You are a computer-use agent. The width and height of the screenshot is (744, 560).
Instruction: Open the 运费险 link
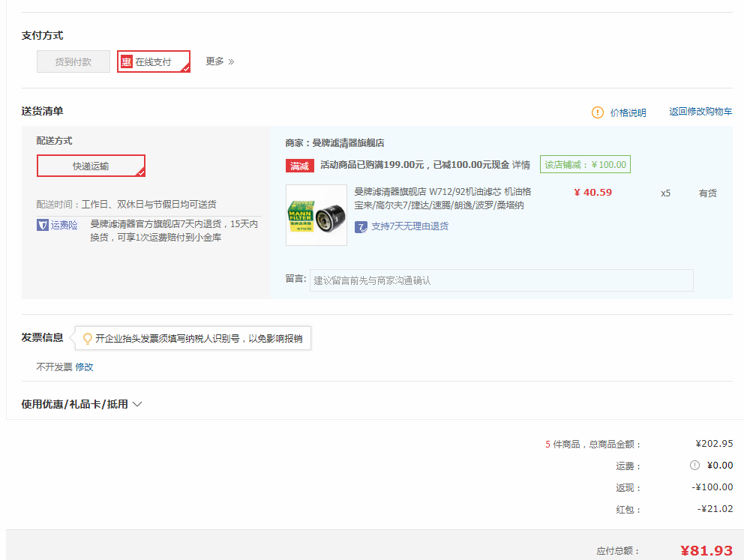(64, 225)
